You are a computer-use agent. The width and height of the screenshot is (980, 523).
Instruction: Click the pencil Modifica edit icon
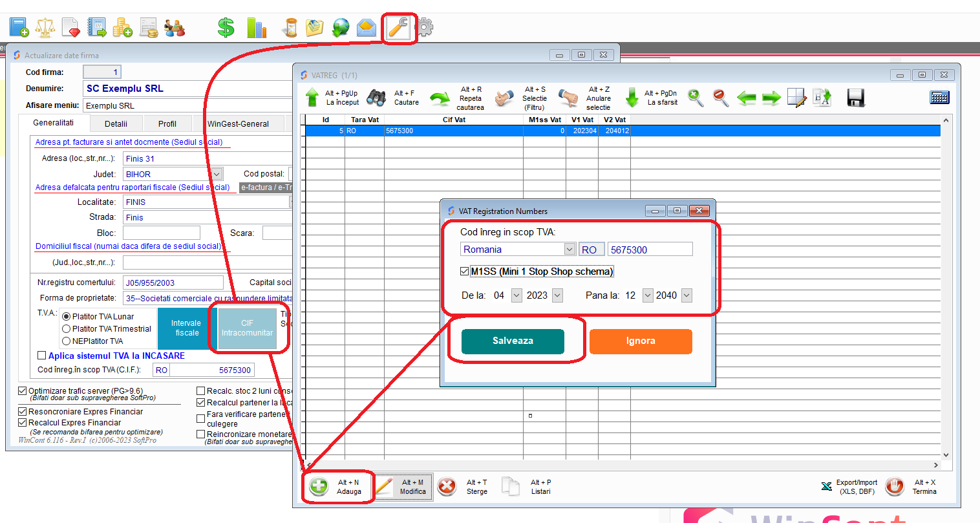(384, 487)
